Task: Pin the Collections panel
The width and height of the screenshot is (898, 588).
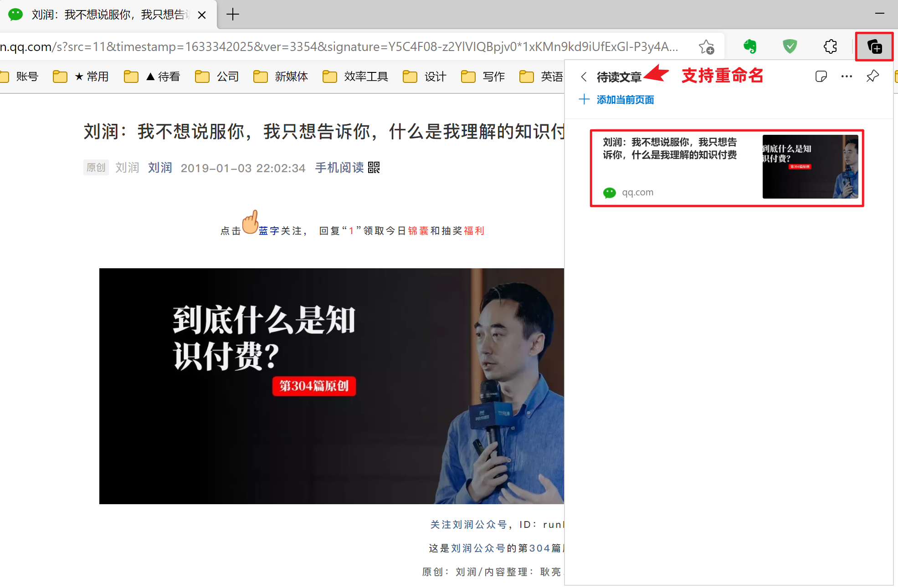Action: (x=872, y=76)
